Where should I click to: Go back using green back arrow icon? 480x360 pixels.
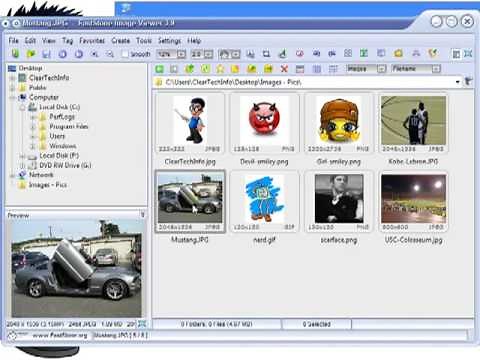click(x=160, y=69)
